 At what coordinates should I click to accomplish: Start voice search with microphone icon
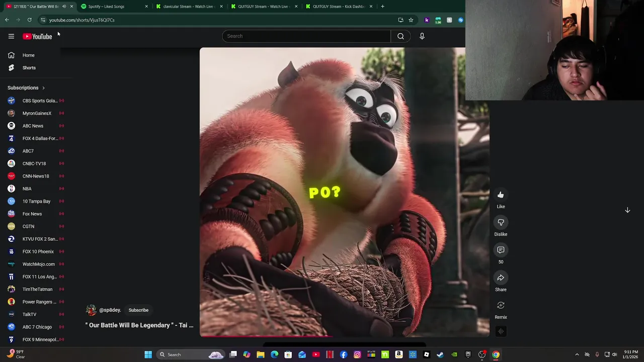click(422, 36)
